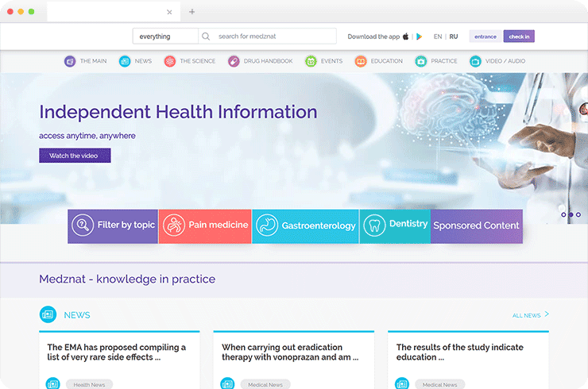Open the EMA rare side effects article
Viewport: 588px width, 389px height.
117,352
